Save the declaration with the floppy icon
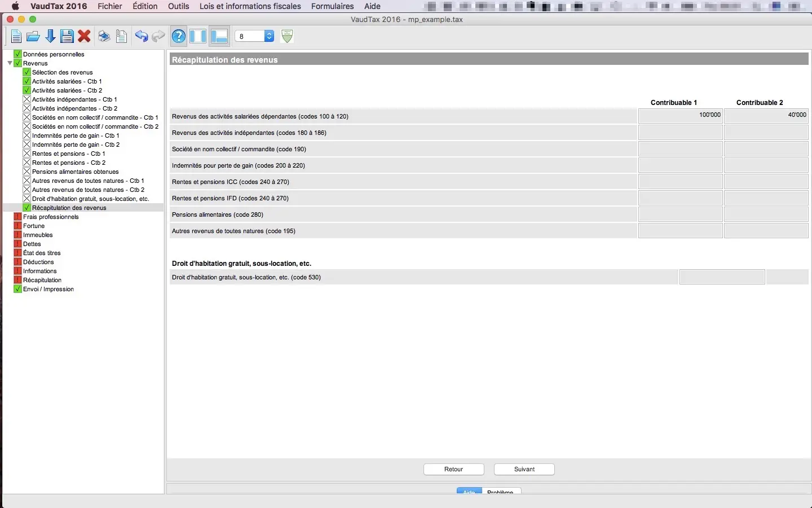The image size is (812, 508). coord(67,37)
